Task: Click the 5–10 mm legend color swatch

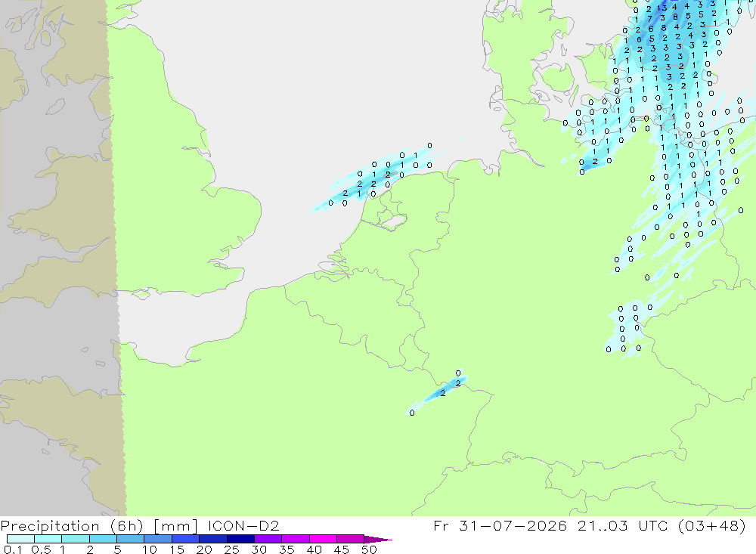Action: [131, 539]
